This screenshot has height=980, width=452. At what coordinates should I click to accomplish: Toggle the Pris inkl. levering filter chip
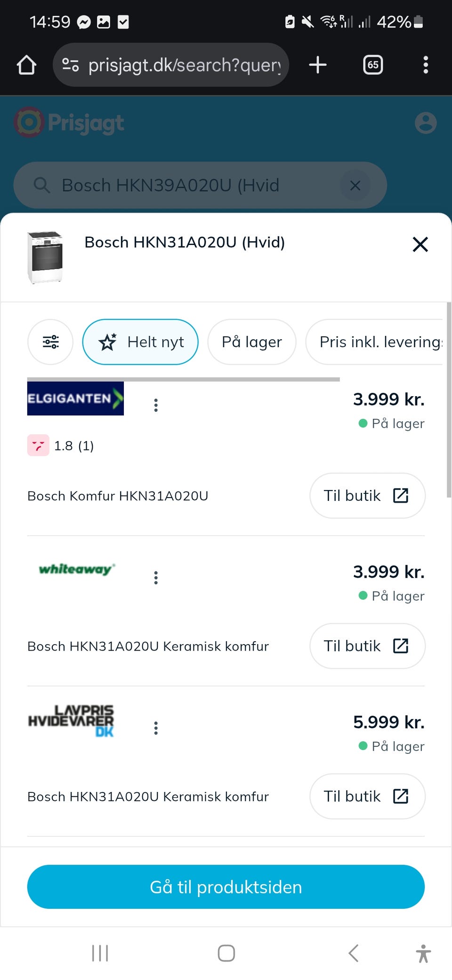click(375, 342)
